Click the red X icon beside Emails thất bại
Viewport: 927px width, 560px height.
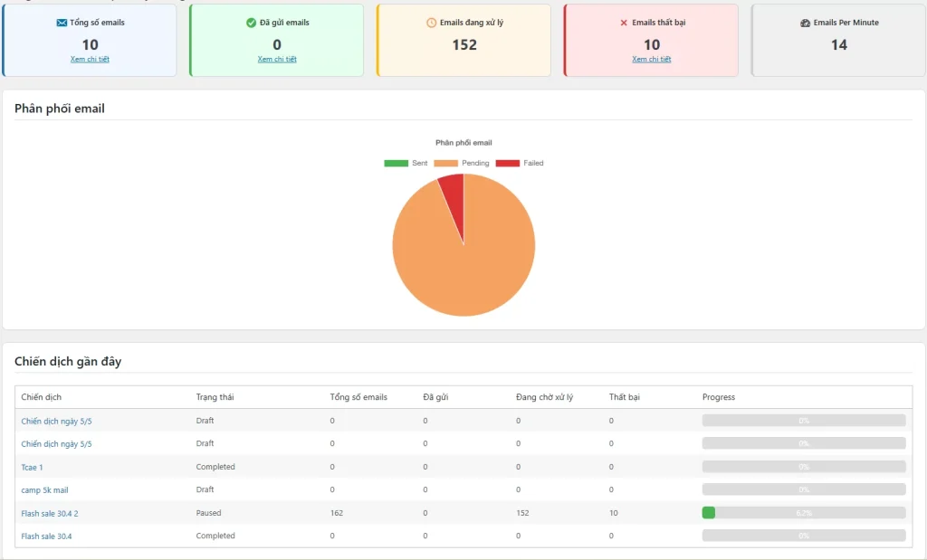624,23
